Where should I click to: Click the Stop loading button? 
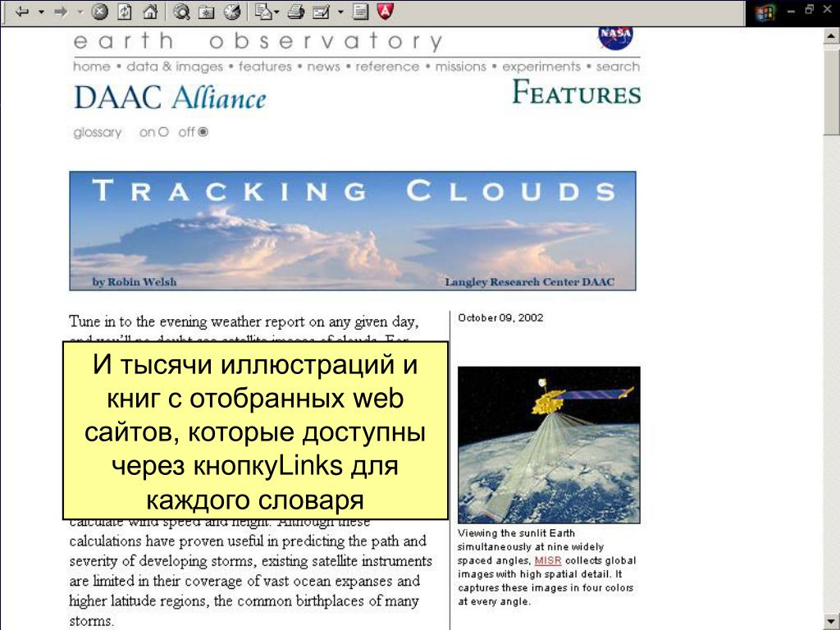(99, 11)
